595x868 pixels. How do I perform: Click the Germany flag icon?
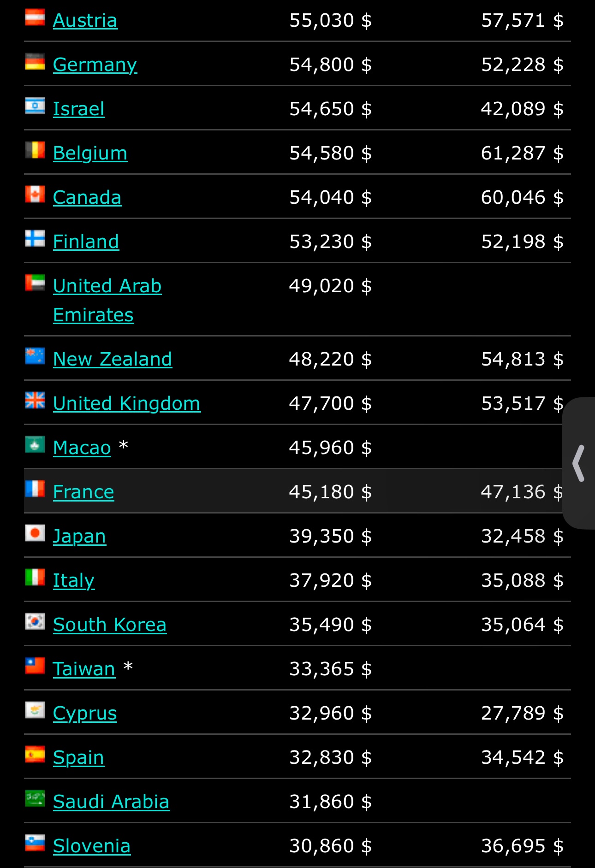[x=35, y=61]
